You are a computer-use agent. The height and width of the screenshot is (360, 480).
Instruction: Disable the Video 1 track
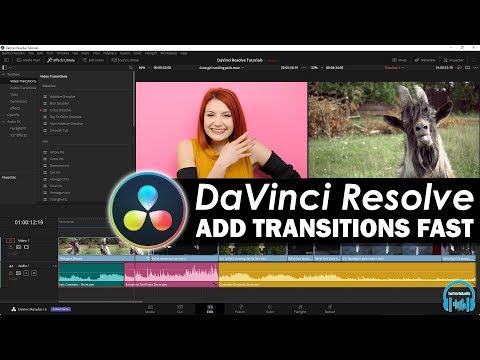click(26, 247)
